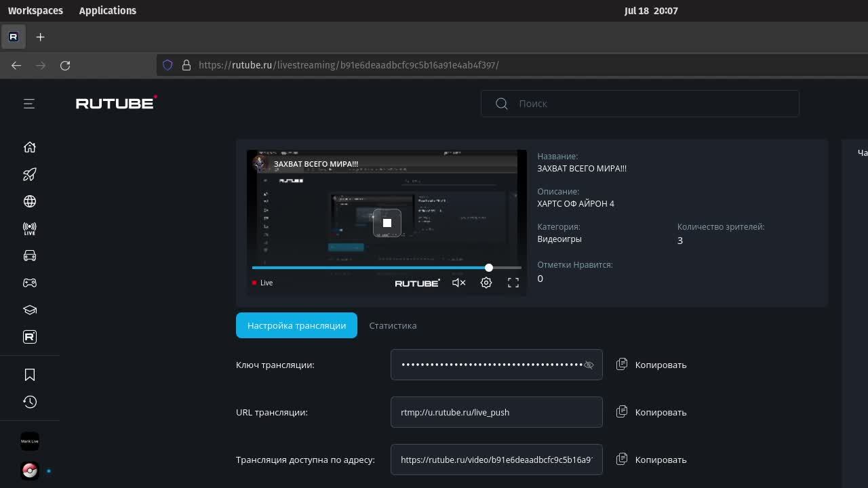Select the Настройка трансляции tab
This screenshot has width=868, height=488.
tap(296, 325)
